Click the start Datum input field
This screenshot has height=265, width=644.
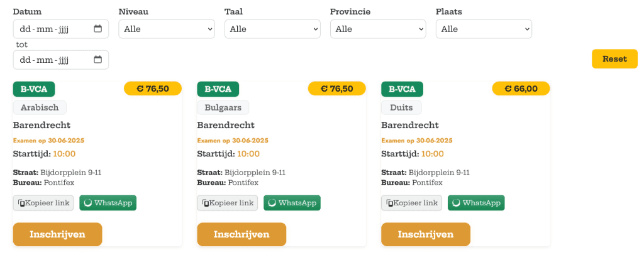(x=50, y=29)
